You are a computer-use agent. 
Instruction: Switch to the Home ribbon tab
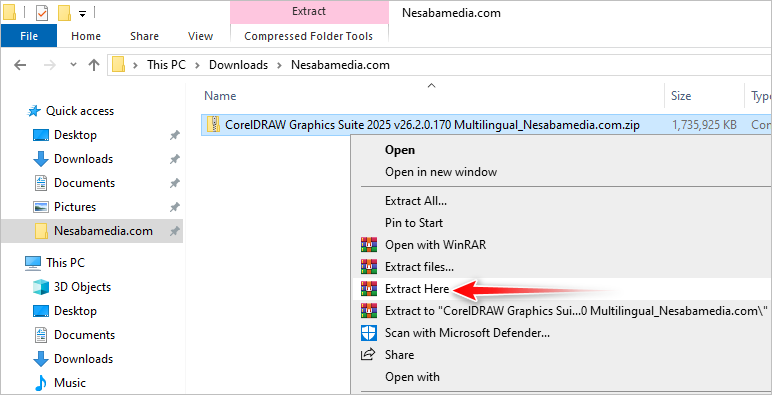pyautogui.click(x=86, y=36)
